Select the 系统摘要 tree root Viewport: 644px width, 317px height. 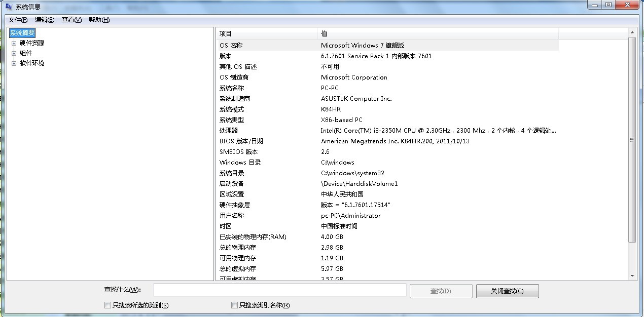[x=23, y=33]
